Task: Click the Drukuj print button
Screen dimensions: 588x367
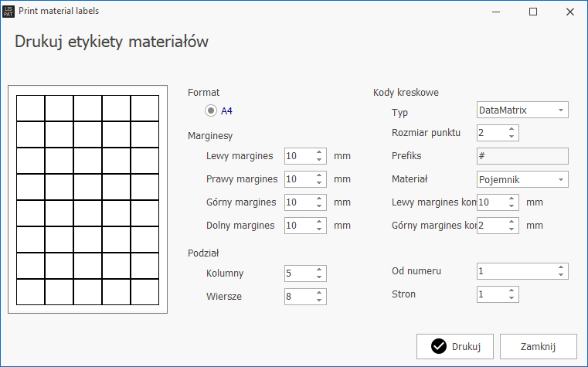Action: click(x=456, y=346)
